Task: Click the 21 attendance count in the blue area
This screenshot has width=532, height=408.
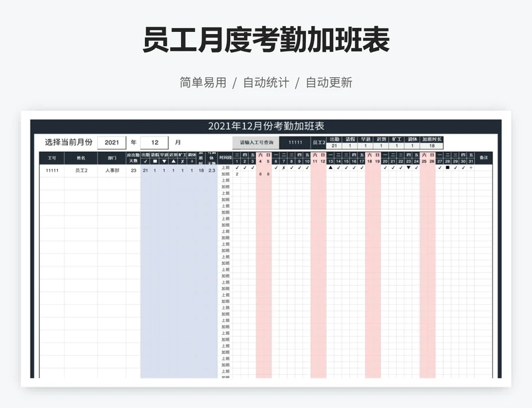Action: (146, 170)
